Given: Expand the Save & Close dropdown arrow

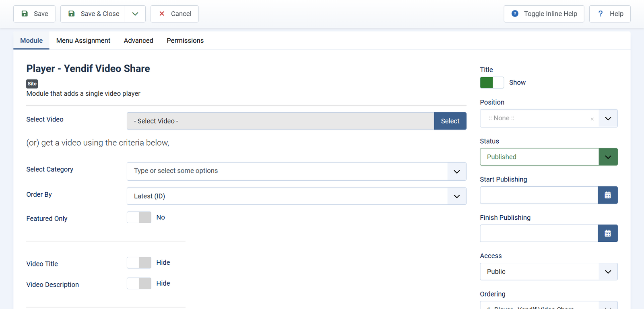Looking at the screenshot, I should click(135, 14).
